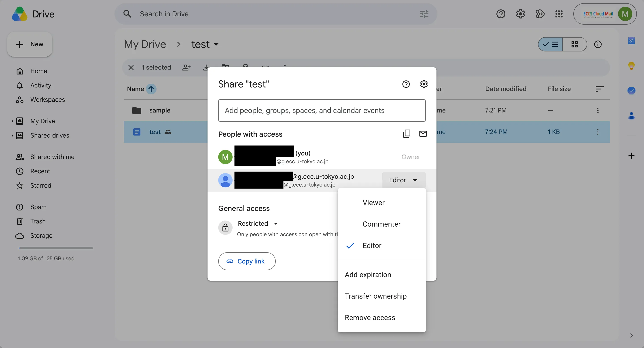
Task: Click the Add people input field
Action: (322, 110)
